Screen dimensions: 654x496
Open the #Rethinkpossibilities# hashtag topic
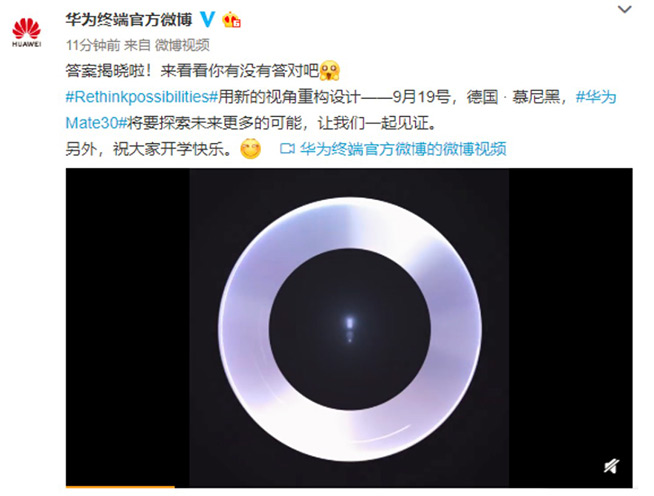[x=142, y=97]
